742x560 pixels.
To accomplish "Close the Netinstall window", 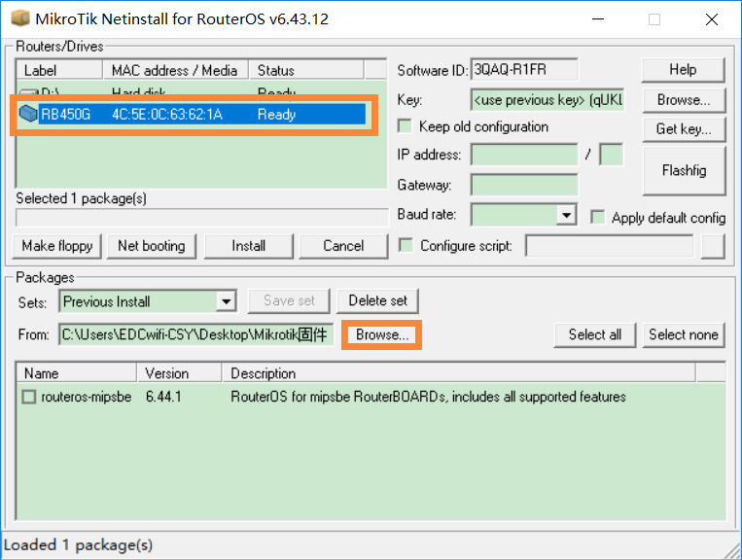I will 711,19.
